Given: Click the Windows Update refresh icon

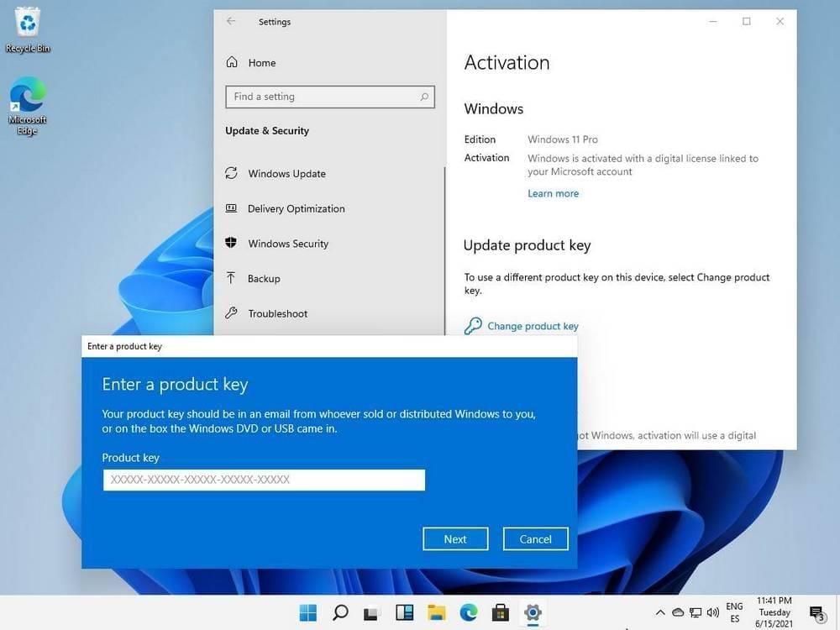Looking at the screenshot, I should coord(231,173).
